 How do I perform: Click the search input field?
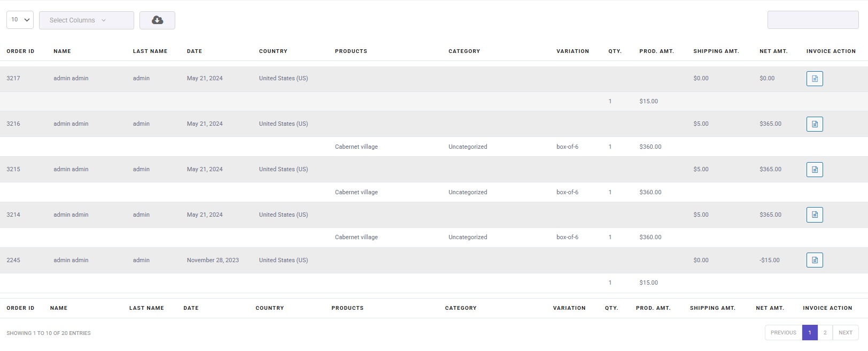click(812, 20)
